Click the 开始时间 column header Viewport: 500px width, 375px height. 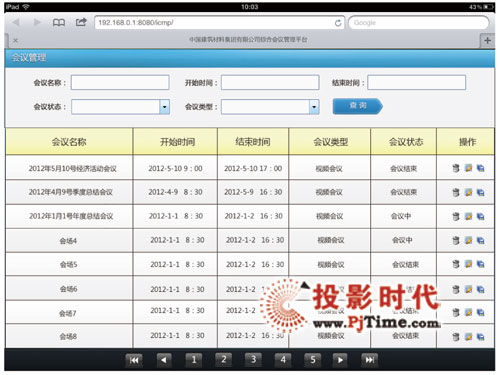click(175, 142)
